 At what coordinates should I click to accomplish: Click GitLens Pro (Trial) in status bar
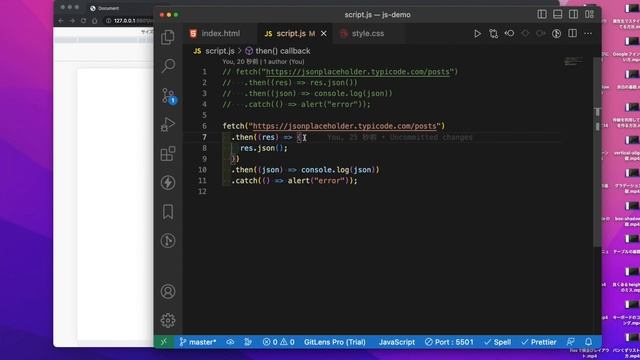(x=334, y=342)
